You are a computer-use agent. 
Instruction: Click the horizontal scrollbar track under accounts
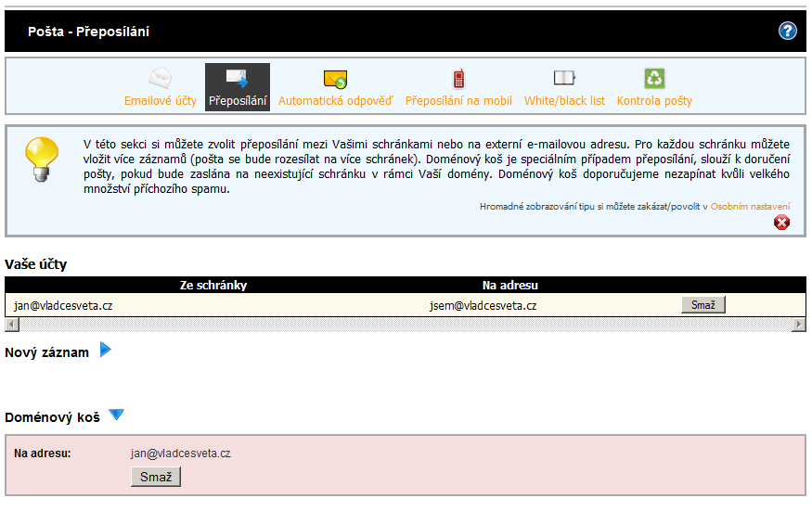point(405,325)
